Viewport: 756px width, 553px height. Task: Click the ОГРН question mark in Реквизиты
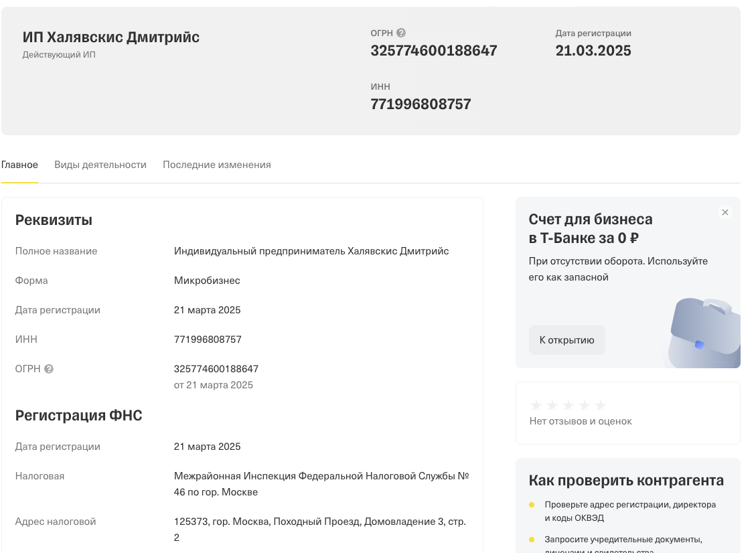point(49,369)
